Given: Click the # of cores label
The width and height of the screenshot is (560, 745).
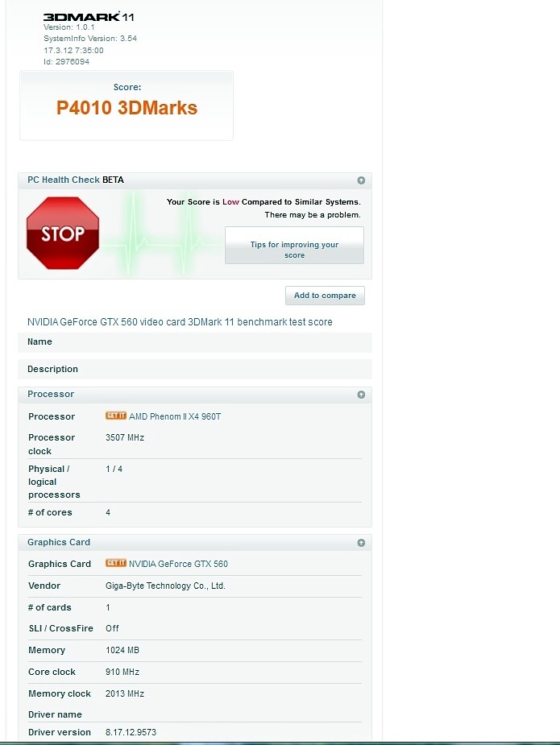Looking at the screenshot, I should point(50,513).
